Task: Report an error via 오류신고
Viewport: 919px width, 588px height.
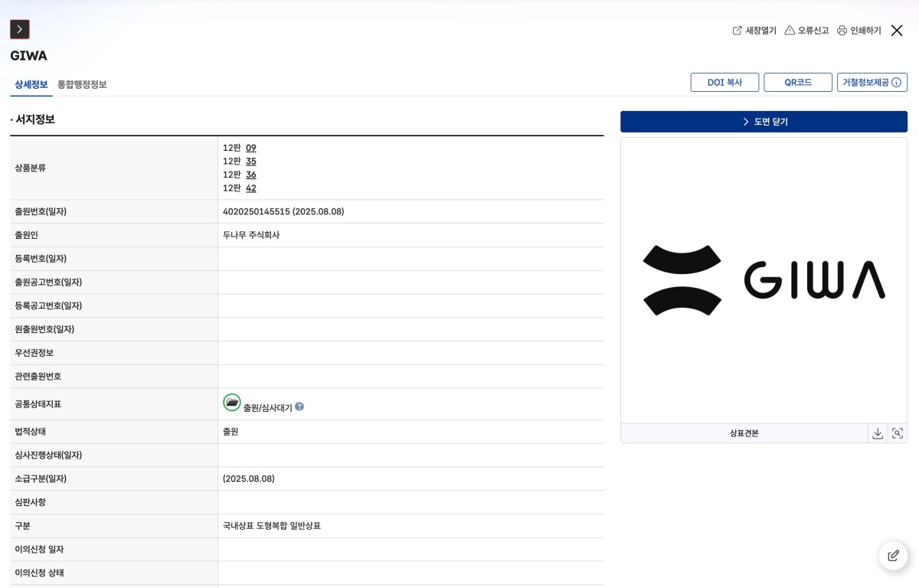Action: tap(806, 31)
